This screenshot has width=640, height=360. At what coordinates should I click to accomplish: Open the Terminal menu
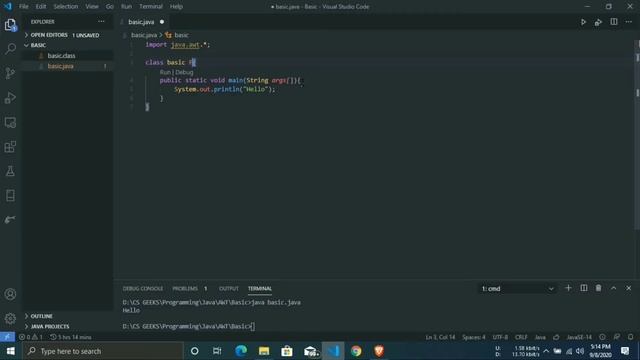point(151,7)
